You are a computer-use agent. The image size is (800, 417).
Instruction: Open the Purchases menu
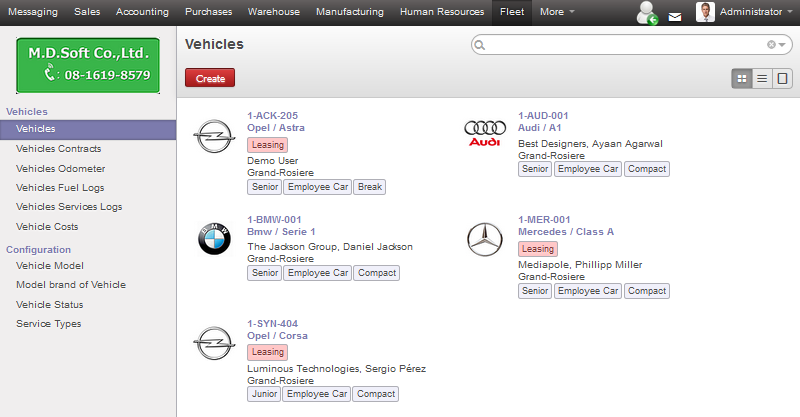209,12
